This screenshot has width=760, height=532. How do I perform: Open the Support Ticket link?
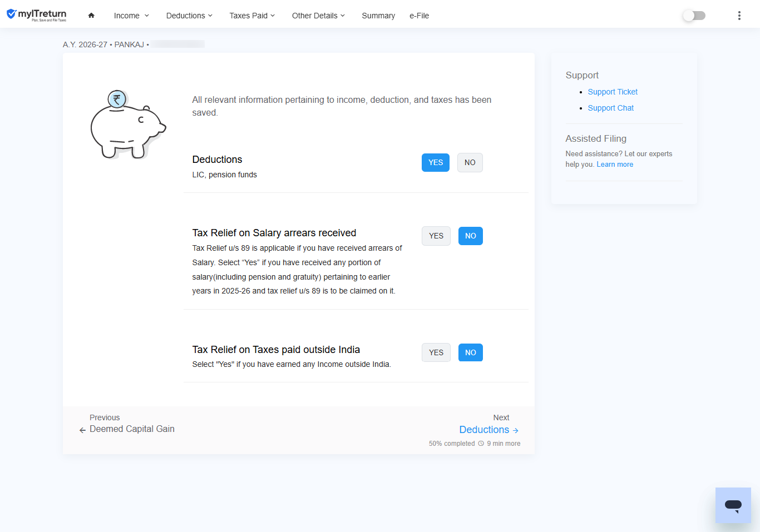[x=613, y=92]
